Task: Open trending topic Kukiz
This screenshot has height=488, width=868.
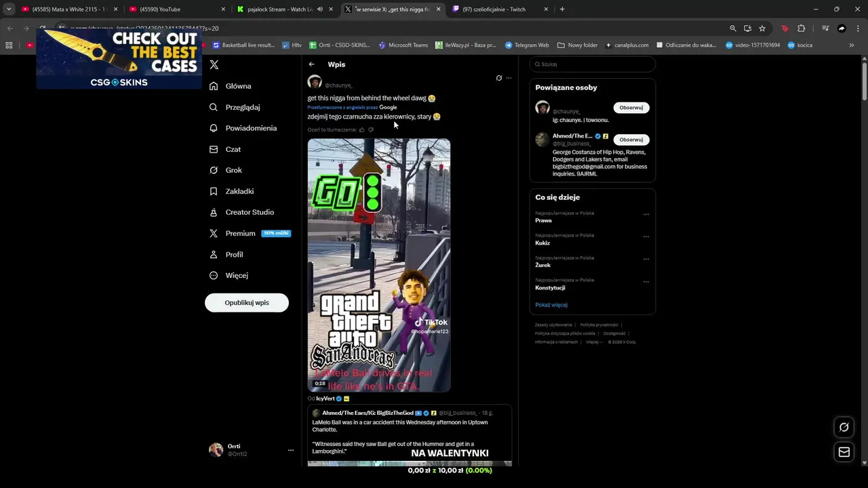Action: pyautogui.click(x=542, y=243)
